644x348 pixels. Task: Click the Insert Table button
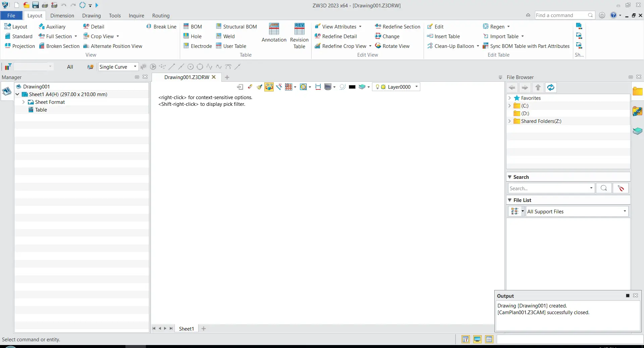(443, 36)
